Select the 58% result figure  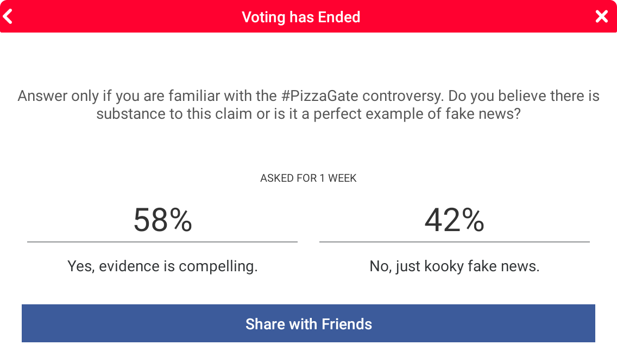tap(162, 220)
